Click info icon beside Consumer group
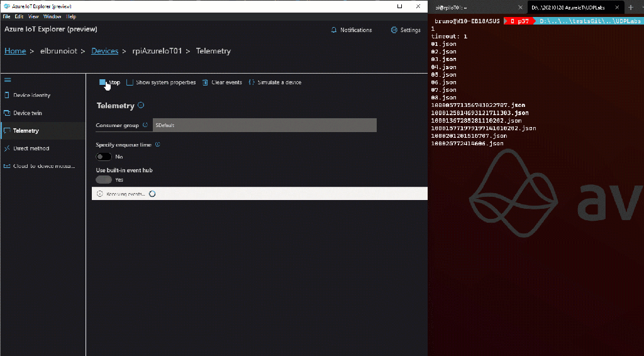Screen dimensions: 644x356 (x=145, y=125)
